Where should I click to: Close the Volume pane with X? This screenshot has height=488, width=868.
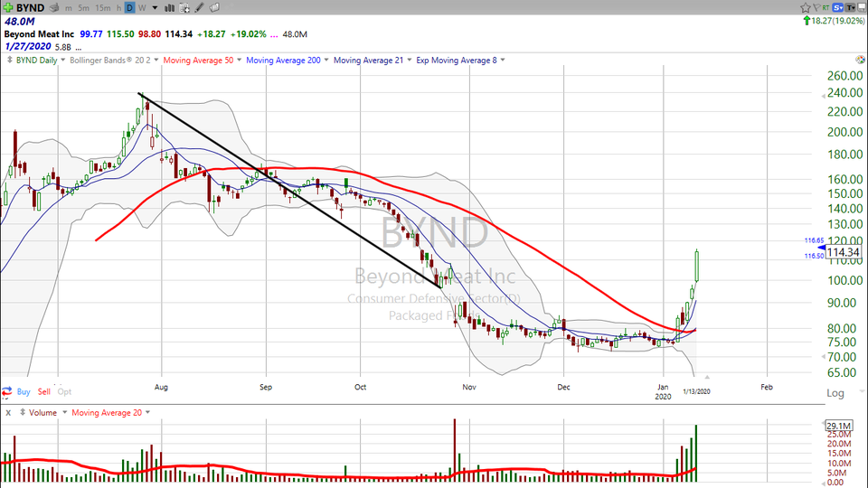[8, 413]
